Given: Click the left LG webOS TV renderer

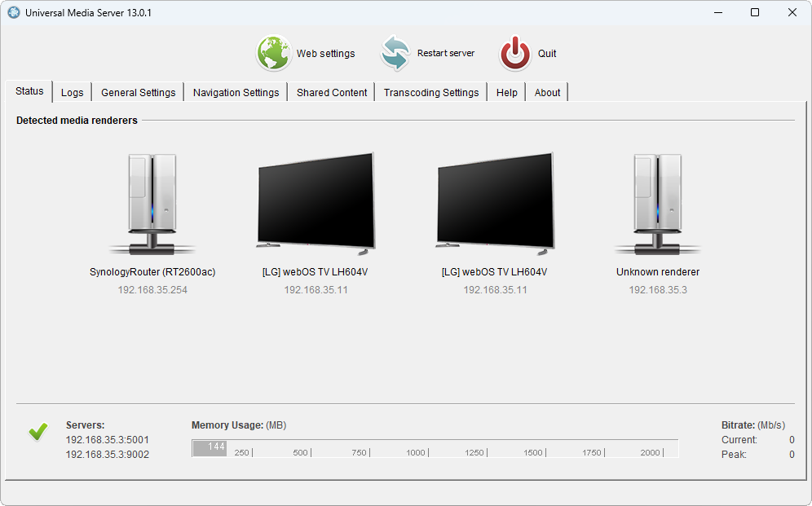Looking at the screenshot, I should [316, 200].
